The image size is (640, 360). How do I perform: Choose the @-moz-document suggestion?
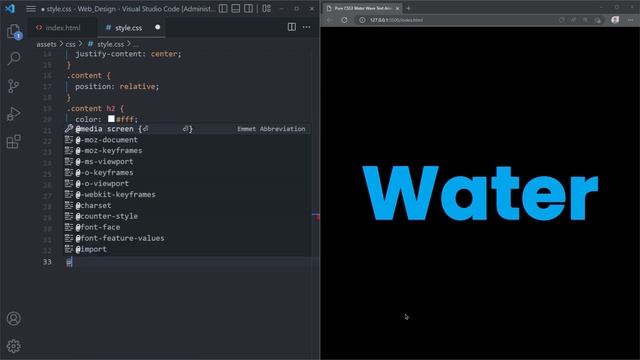(187, 140)
